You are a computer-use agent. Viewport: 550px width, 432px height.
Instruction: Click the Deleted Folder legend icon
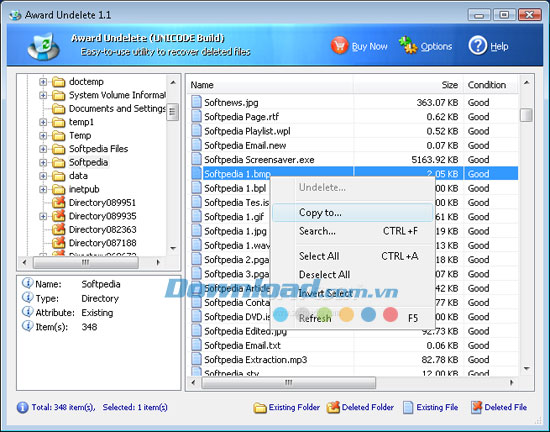(x=333, y=407)
